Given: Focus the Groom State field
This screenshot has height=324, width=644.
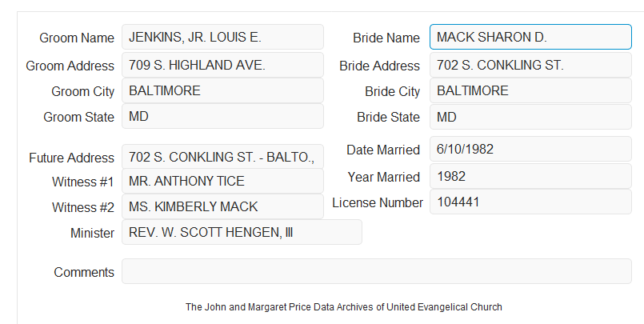Looking at the screenshot, I should tap(222, 116).
